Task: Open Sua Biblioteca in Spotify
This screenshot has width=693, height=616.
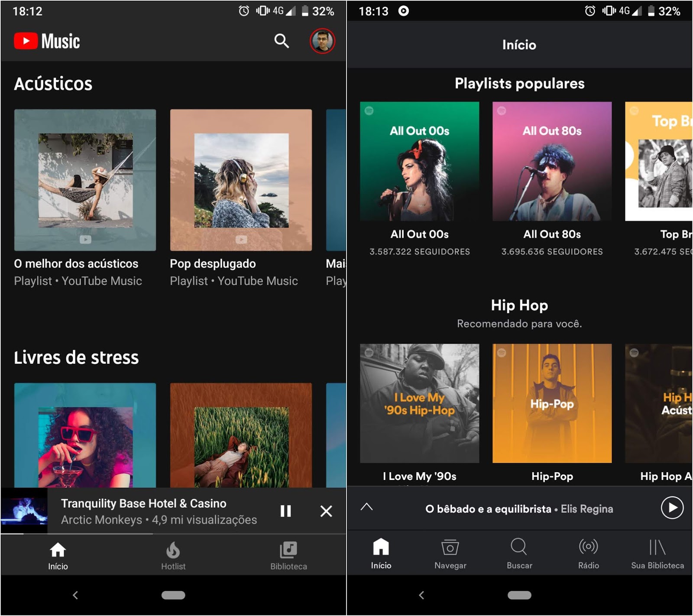Action: click(x=657, y=554)
